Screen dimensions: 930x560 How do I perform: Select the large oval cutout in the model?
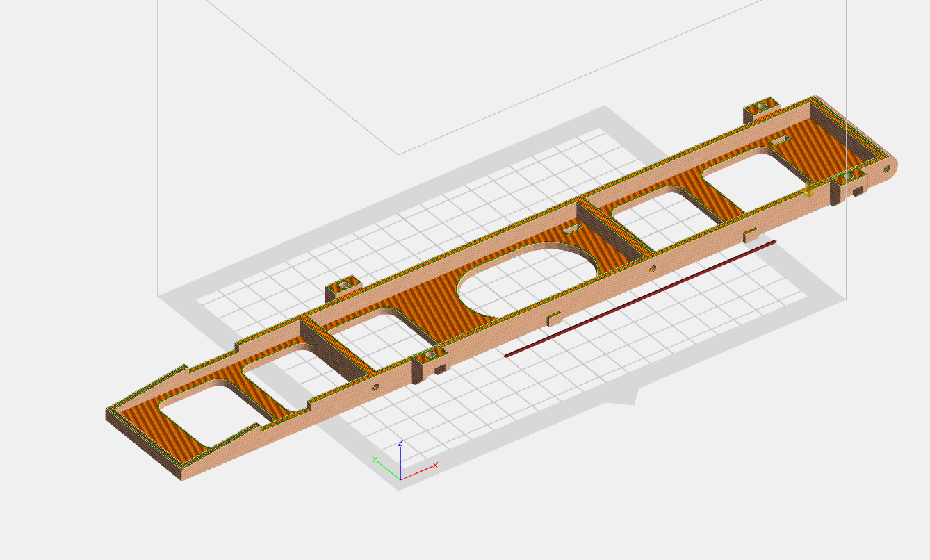tap(527, 281)
